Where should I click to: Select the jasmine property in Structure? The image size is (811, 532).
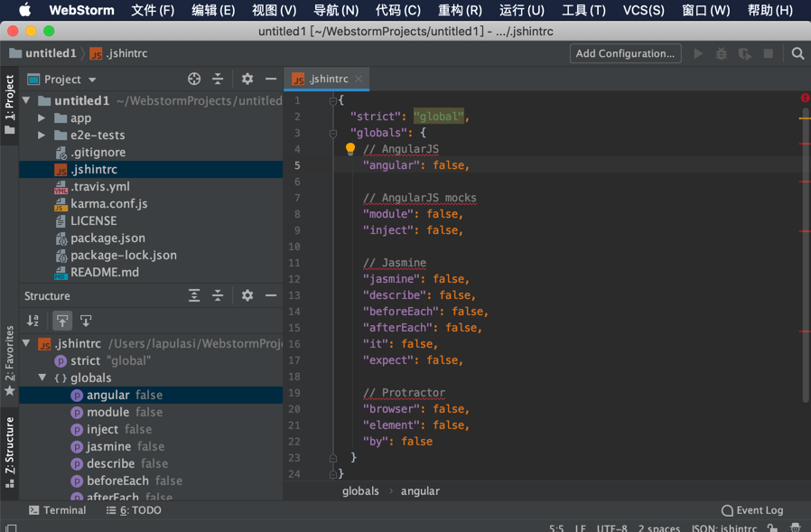pos(151,446)
